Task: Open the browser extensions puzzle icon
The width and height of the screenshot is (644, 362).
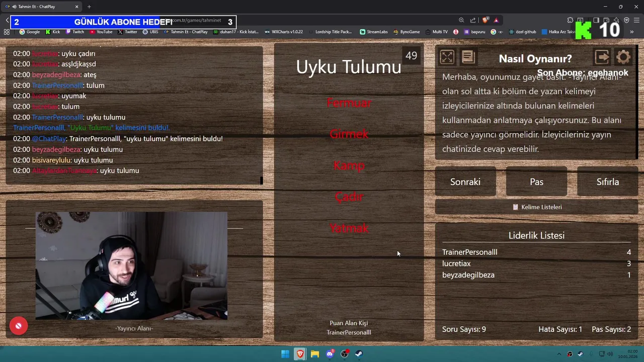Action: coord(570,20)
